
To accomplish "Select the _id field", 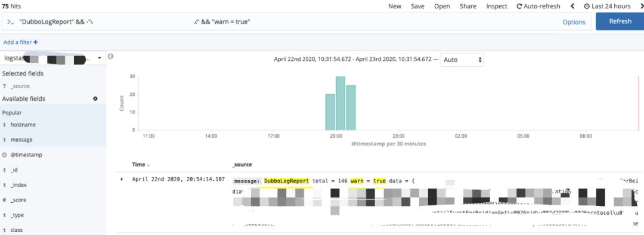I will (14, 169).
